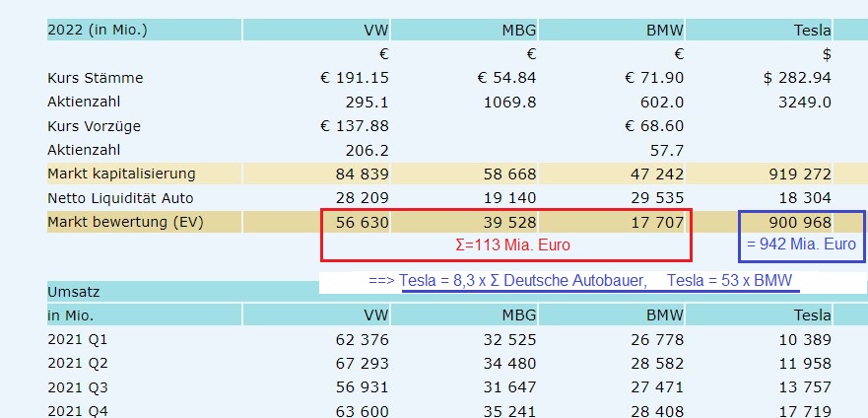Image resolution: width=868 pixels, height=418 pixels.
Task: Click the Tesla header in the 2022 row
Action: coord(812,30)
